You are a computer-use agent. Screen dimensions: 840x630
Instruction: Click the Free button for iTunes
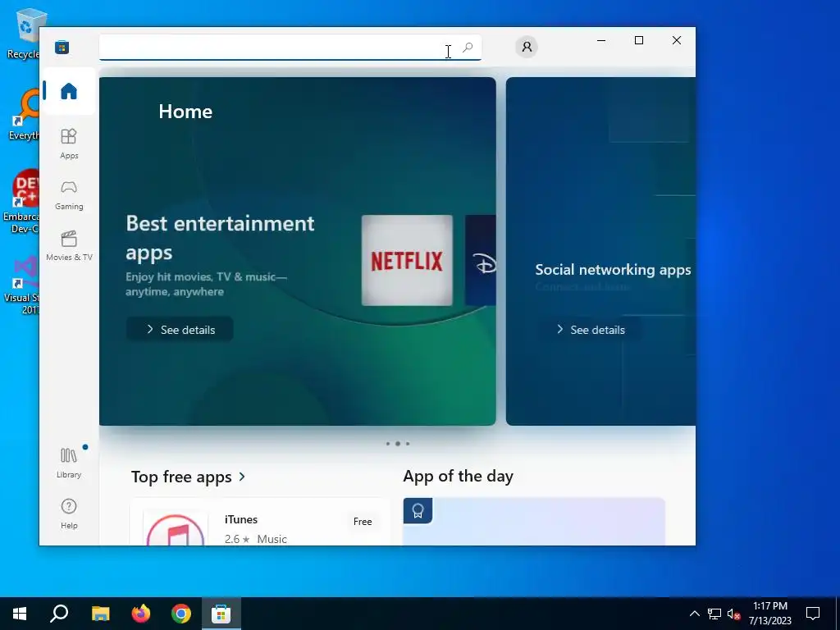click(x=363, y=521)
